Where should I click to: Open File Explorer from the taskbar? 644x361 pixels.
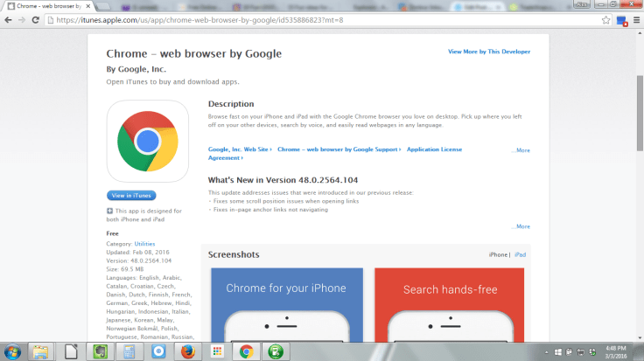tap(40, 352)
